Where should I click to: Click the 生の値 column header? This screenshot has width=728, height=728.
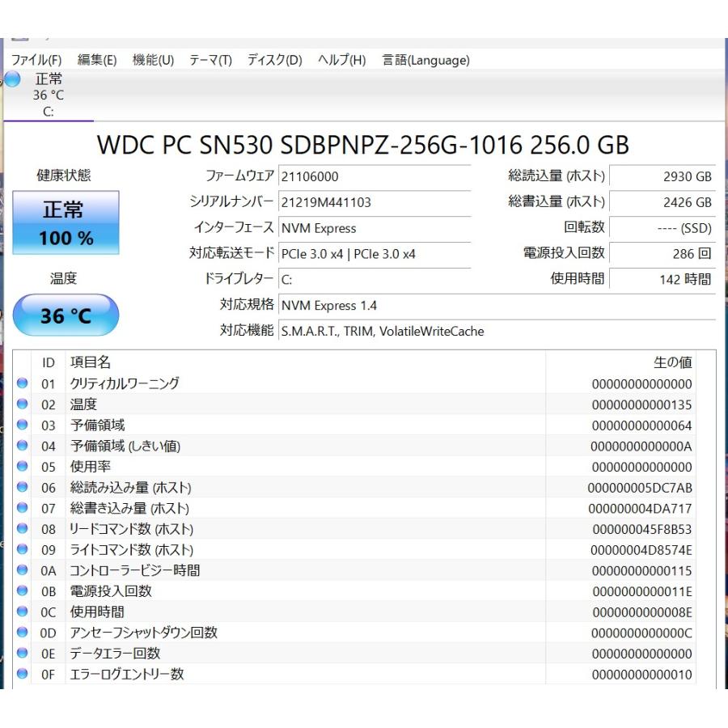[x=672, y=362]
